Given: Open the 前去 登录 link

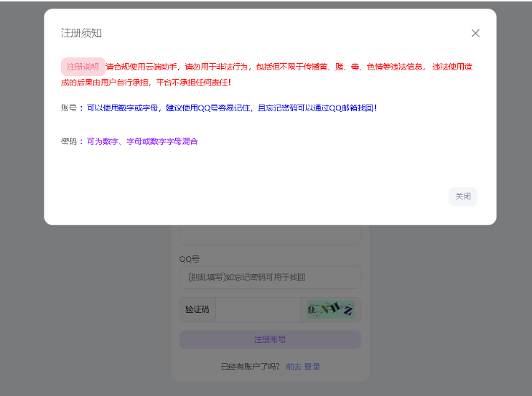Looking at the screenshot, I should [x=303, y=367].
